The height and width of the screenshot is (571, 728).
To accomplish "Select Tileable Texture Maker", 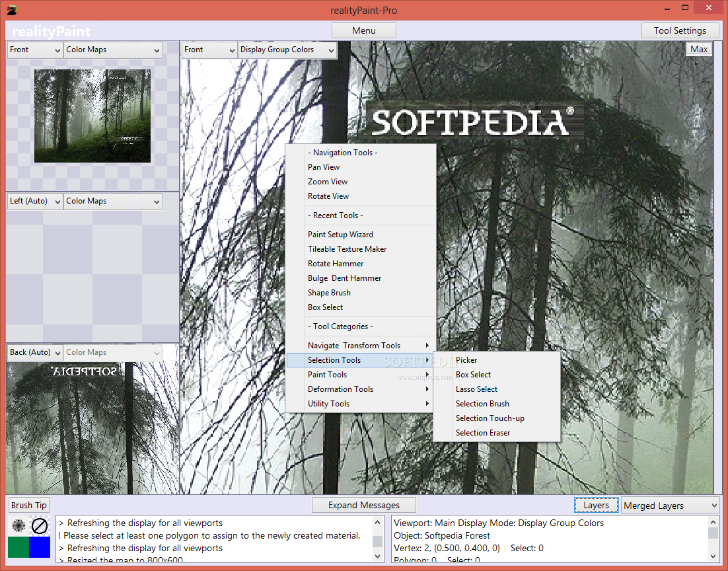I will [360, 249].
